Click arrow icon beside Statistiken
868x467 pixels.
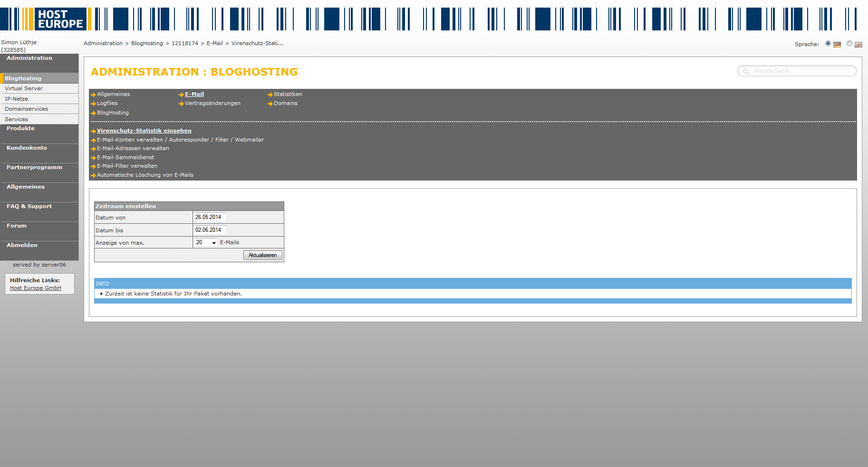coord(270,95)
